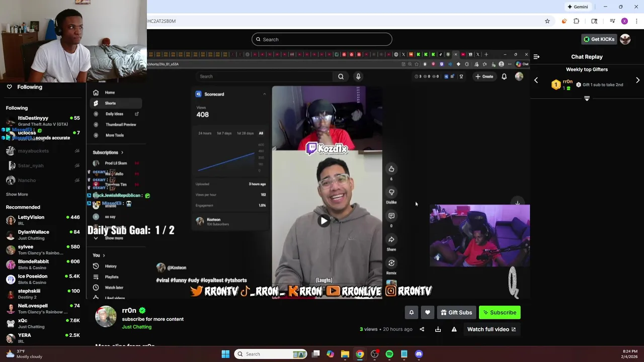This screenshot has width=644, height=362.
Task: Open Discord from the taskbar
Action: tap(419, 354)
